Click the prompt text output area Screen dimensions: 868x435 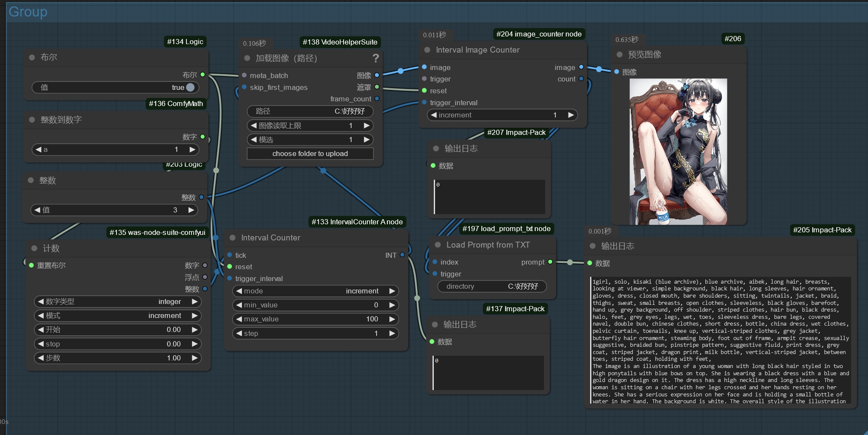(720, 340)
